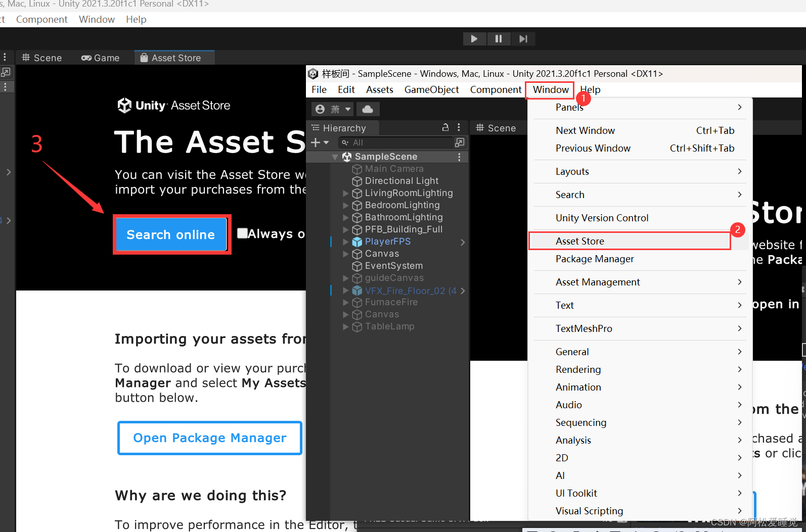Open the Component menu in the inner window

pos(496,89)
